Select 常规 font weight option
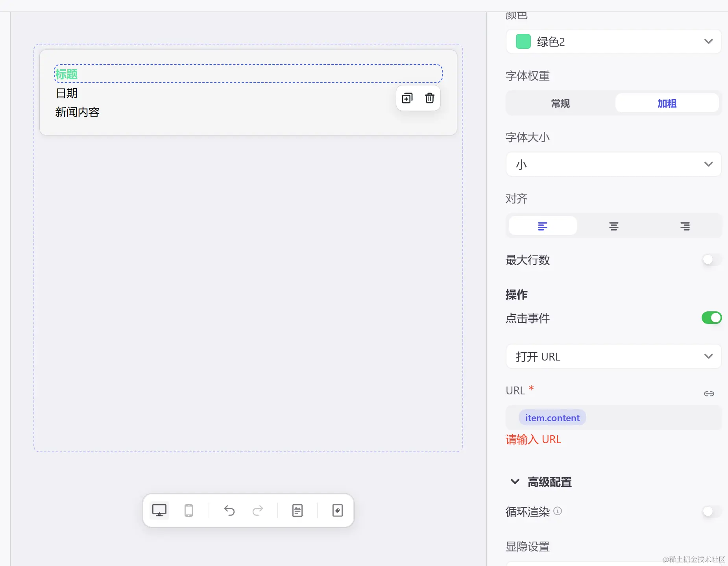This screenshot has height=566, width=728. tap(560, 103)
